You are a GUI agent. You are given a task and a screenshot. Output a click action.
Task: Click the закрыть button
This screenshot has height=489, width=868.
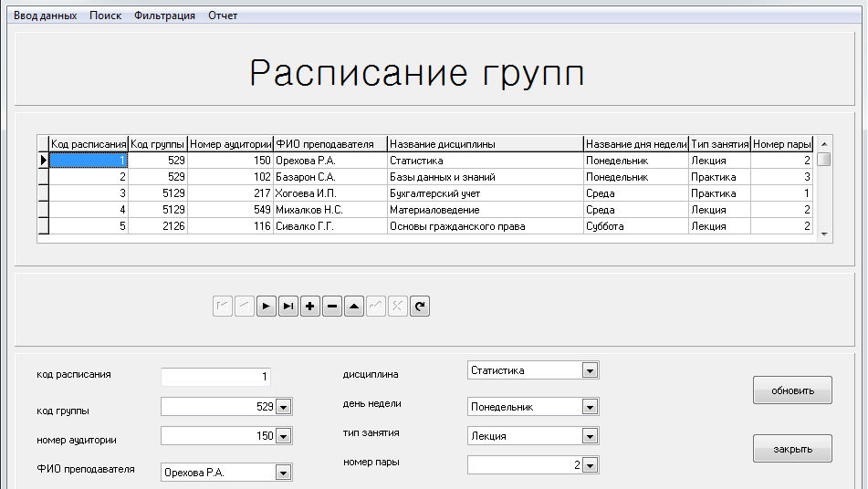[x=792, y=449]
